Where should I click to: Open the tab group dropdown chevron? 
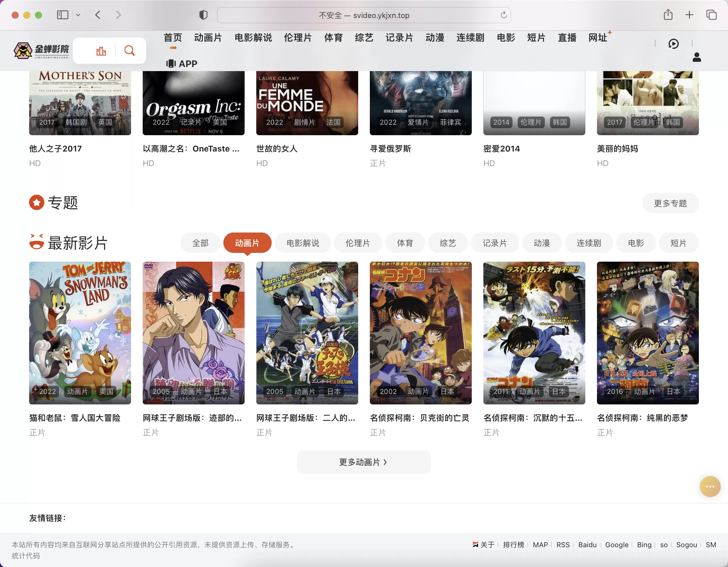[78, 15]
